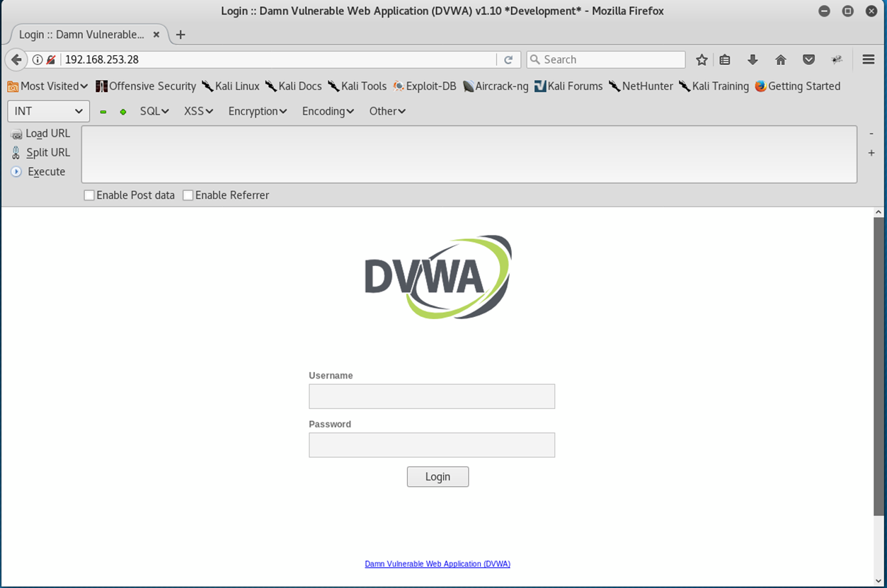Open Aircrack-ng bookmark

(x=496, y=86)
